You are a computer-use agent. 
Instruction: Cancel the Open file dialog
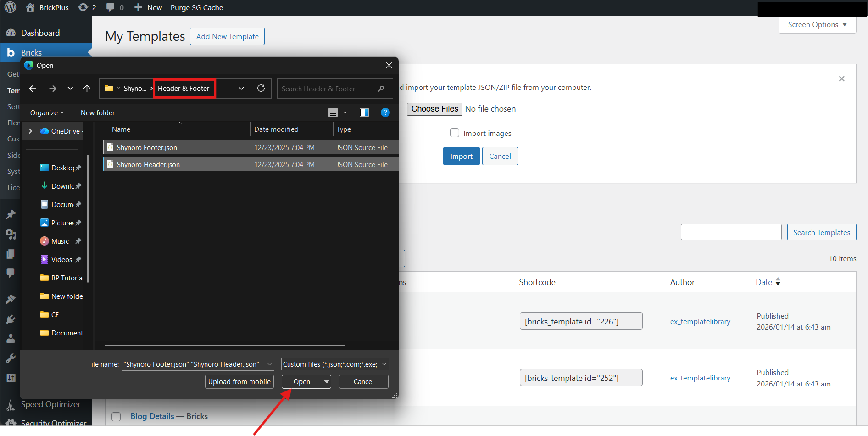(364, 381)
